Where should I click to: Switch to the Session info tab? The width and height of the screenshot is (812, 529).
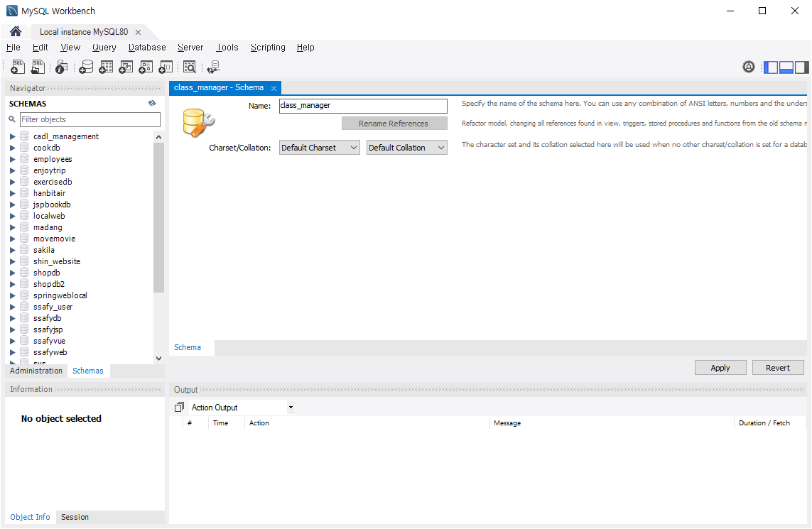click(x=75, y=517)
